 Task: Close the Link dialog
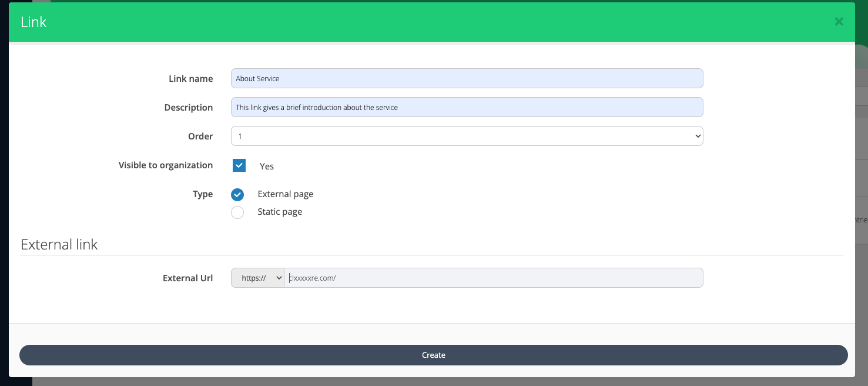(x=839, y=21)
